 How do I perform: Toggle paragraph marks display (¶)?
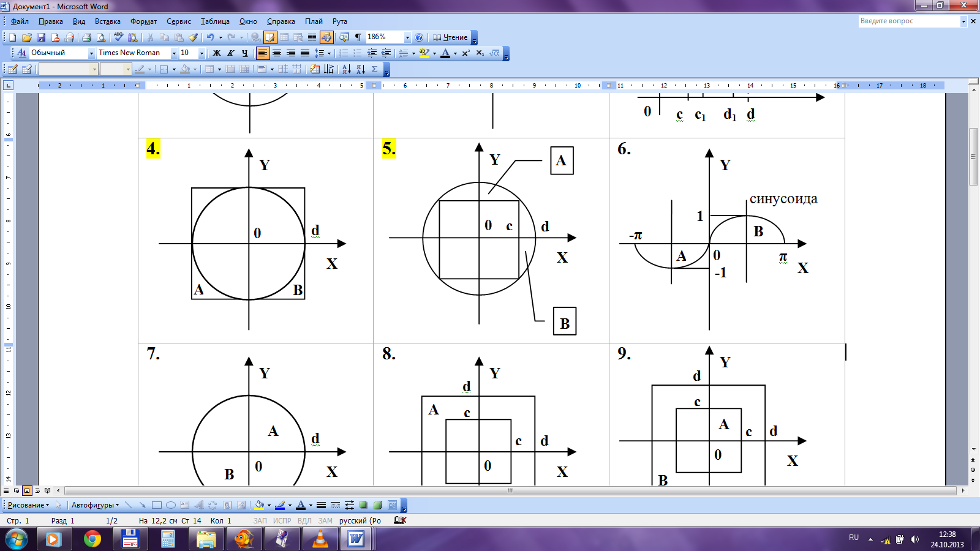(x=358, y=37)
